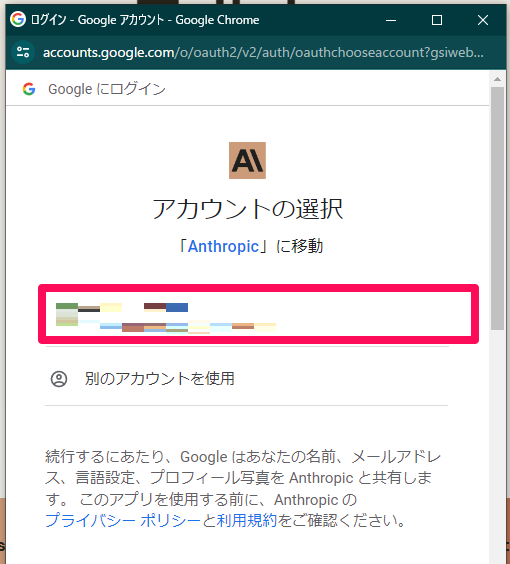Open the プライバシー ポリシー link
Screen dimensions: 510x564
click(123, 520)
